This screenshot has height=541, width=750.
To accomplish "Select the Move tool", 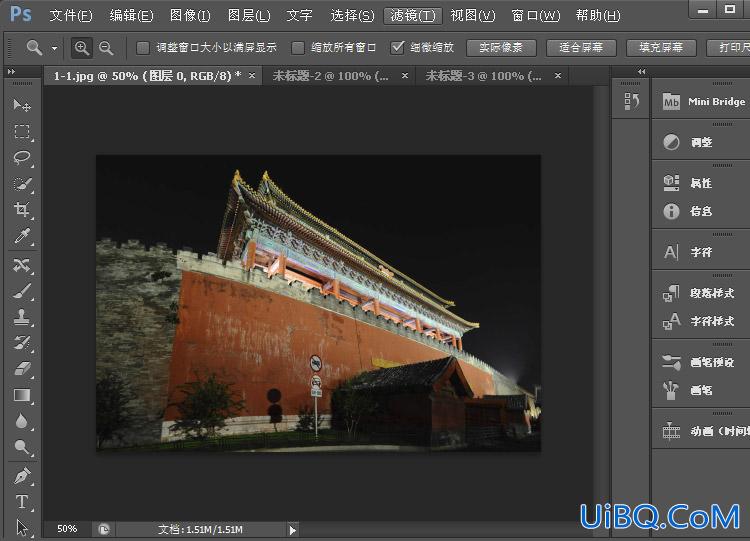I will point(22,105).
